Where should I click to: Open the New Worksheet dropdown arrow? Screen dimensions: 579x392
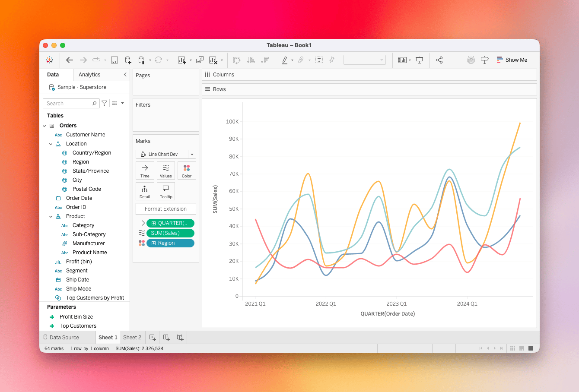[191, 60]
